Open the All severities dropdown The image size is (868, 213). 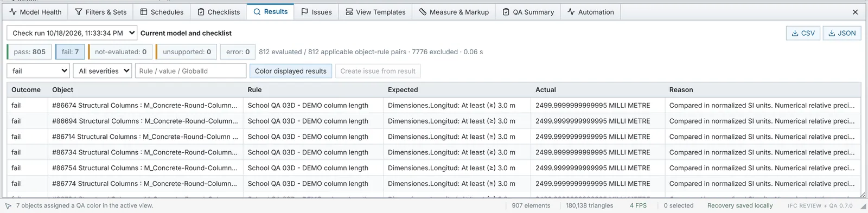pyautogui.click(x=103, y=71)
